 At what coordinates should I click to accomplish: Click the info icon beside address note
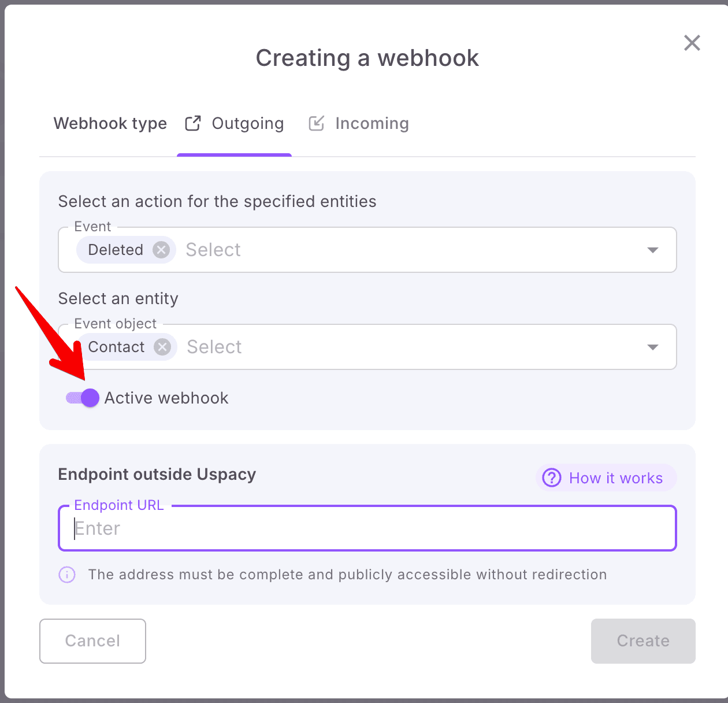67,575
